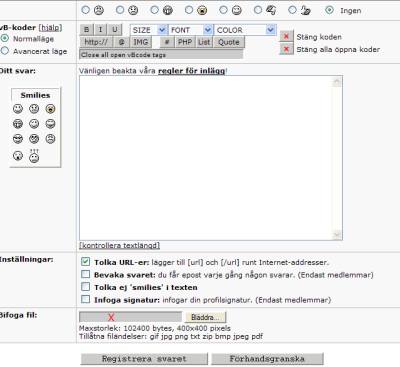The image size is (400, 367).
Task: Click the 'Close all open vBcode tags' button
Action: 161,55
